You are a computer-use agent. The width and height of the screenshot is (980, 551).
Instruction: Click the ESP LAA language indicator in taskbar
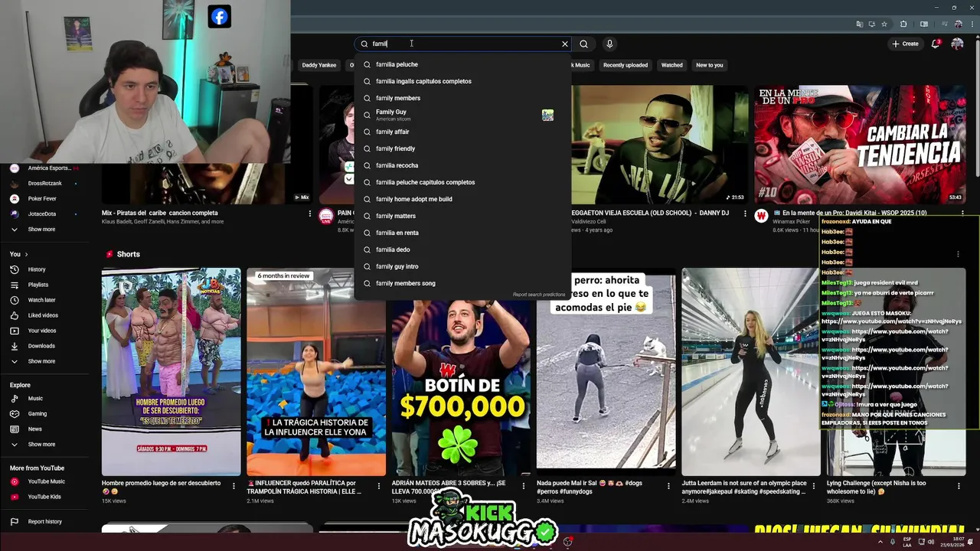click(x=907, y=542)
